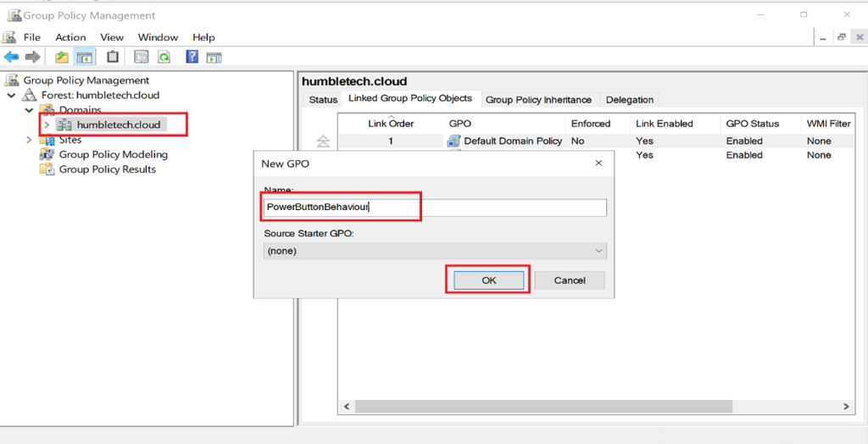Open Help via blue question-mark icon
The height and width of the screenshot is (444, 868).
click(x=192, y=58)
